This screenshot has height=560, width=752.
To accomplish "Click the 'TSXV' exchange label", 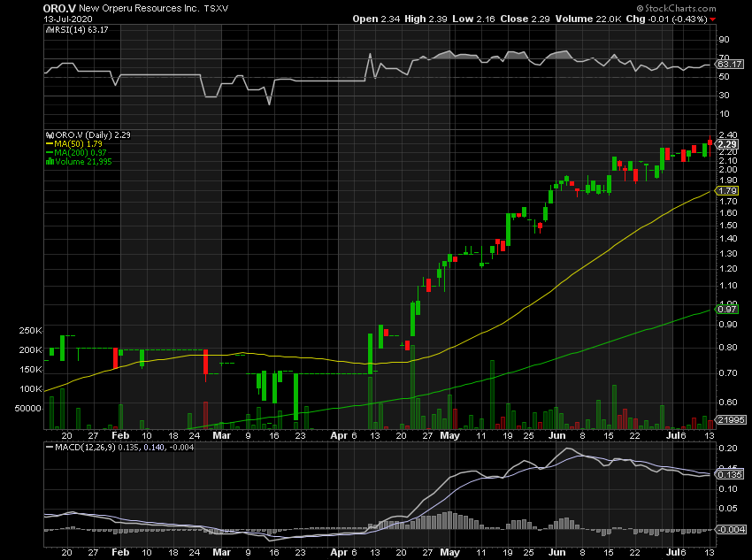I will pos(216,8).
